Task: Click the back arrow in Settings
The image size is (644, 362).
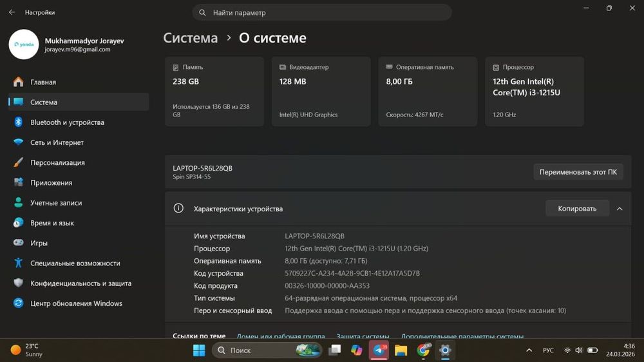Action: click(x=12, y=12)
